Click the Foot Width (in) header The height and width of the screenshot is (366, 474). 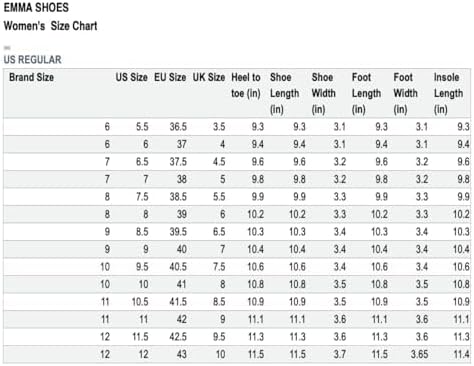405,93
